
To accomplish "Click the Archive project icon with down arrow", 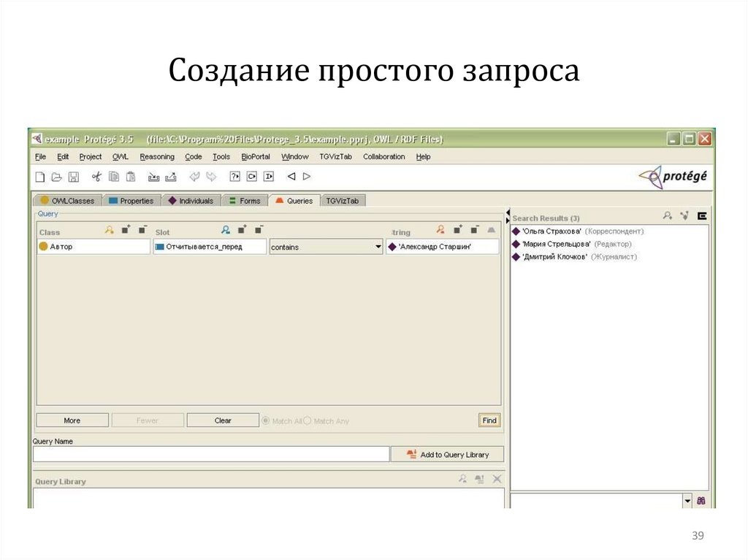I will pos(153,177).
